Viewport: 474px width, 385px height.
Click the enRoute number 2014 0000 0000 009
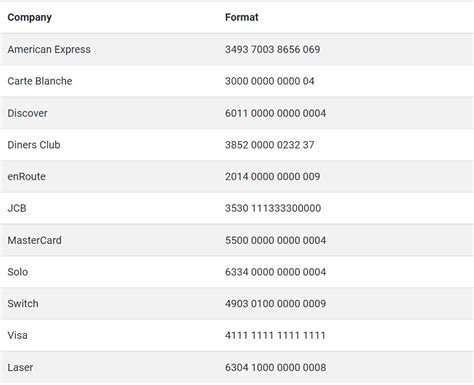tap(272, 176)
